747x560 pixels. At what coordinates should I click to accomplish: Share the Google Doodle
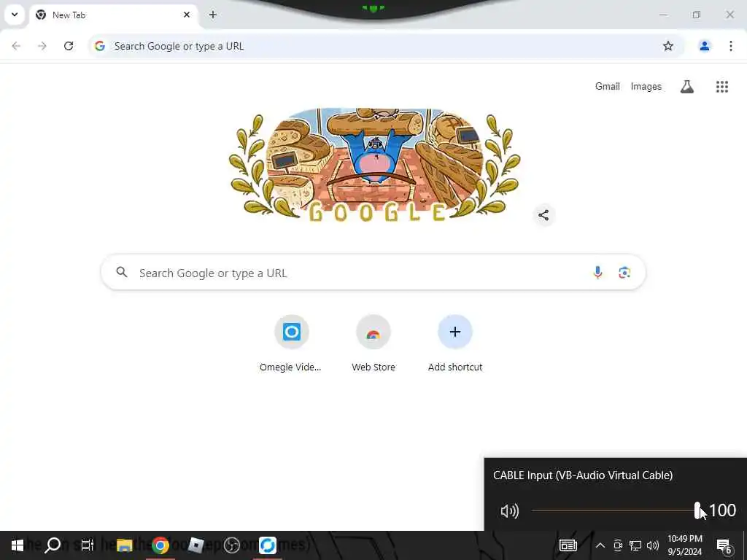click(x=543, y=215)
